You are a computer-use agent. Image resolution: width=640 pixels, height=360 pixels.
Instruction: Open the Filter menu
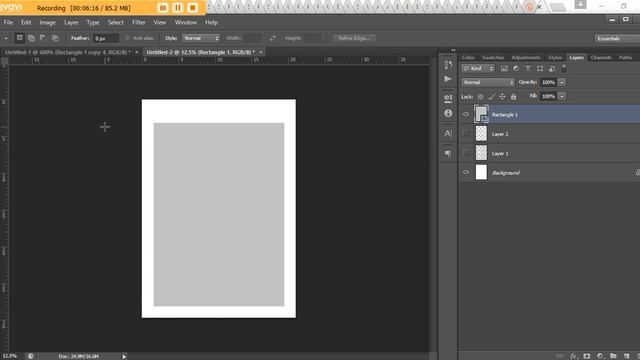click(139, 22)
